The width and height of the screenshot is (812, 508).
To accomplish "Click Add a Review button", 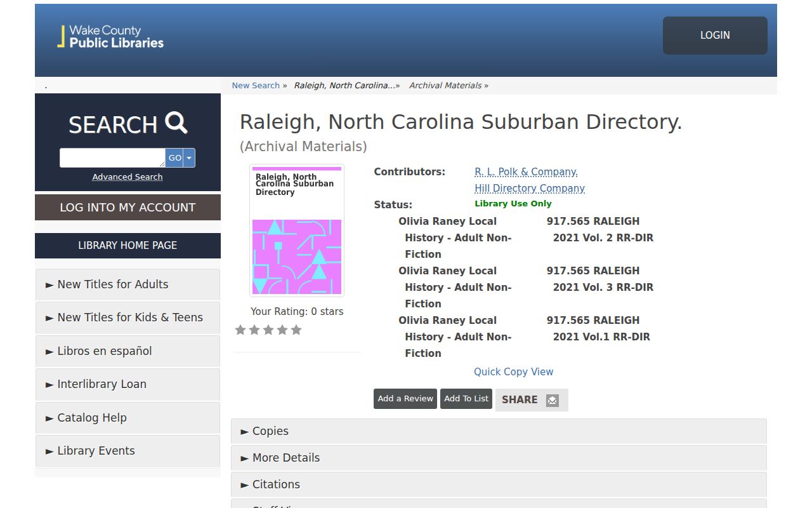I will coord(405,399).
